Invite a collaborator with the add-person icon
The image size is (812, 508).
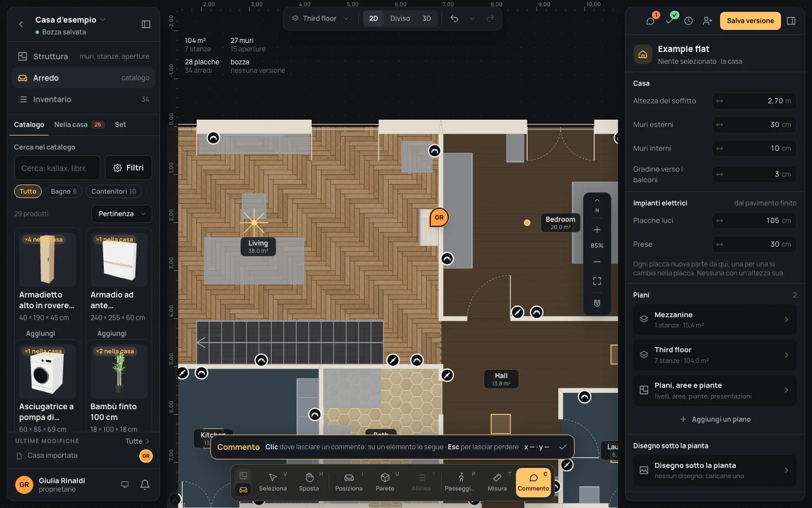click(x=708, y=21)
